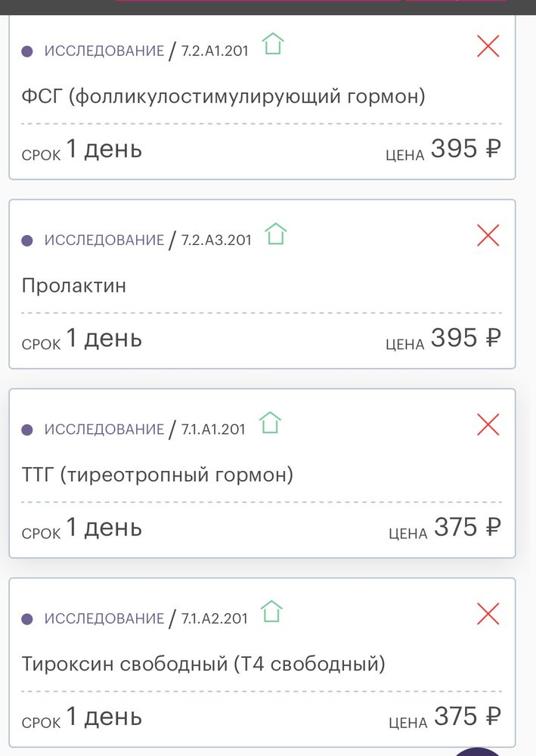
Task: Click ИССЛЕДОВАНИЕ label on the Тироксин card
Action: (104, 618)
